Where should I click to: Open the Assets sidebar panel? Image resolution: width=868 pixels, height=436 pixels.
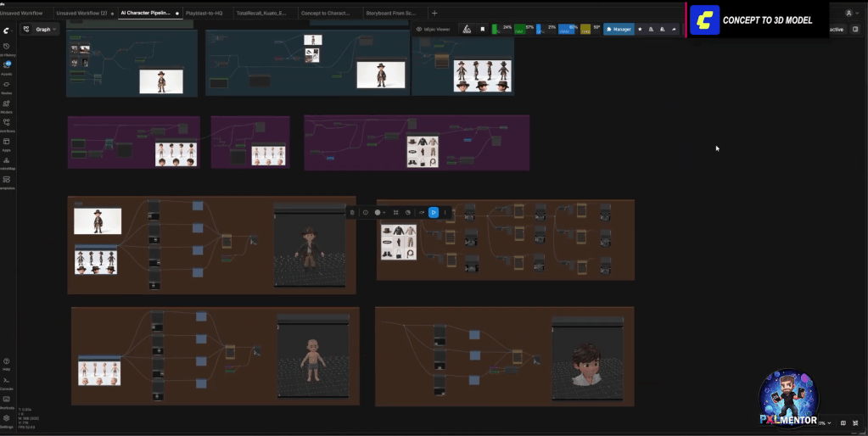pyautogui.click(x=7, y=68)
